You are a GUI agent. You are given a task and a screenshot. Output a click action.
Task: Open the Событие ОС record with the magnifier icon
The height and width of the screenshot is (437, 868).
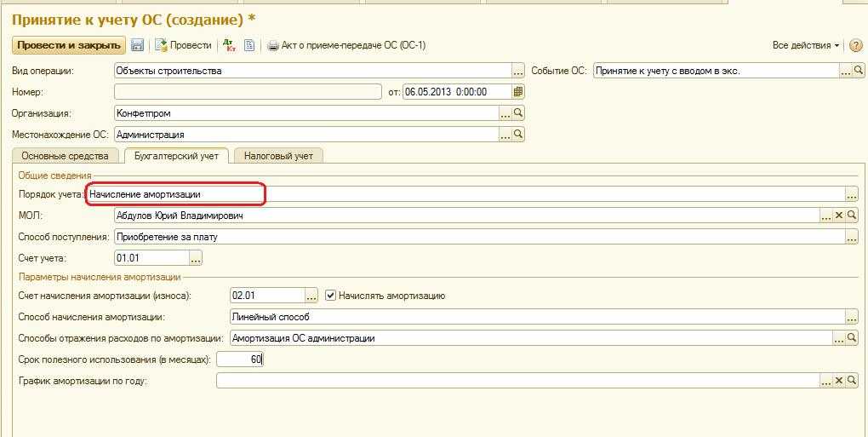858,72
